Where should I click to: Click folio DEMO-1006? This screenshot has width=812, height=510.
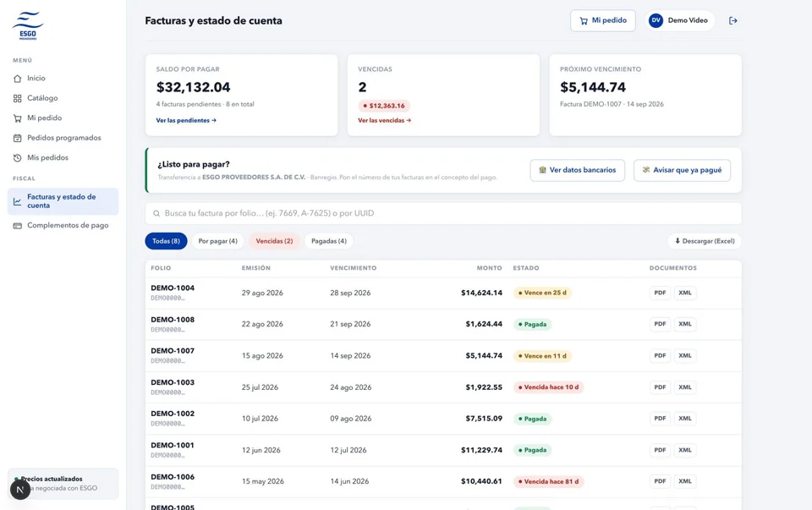[x=173, y=477]
